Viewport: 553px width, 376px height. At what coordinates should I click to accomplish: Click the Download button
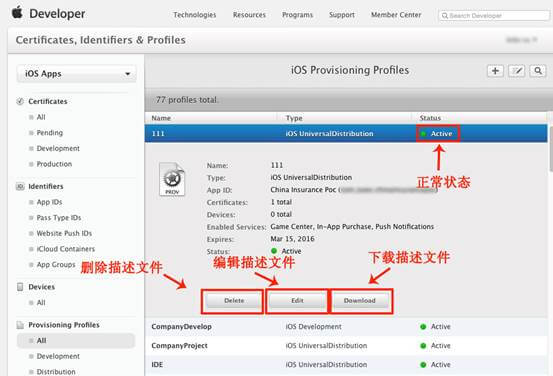pos(360,301)
